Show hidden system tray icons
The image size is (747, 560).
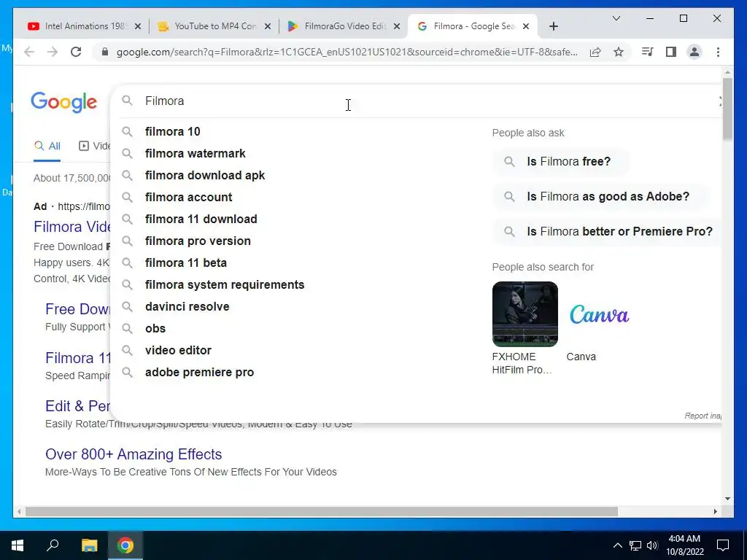coord(617,545)
